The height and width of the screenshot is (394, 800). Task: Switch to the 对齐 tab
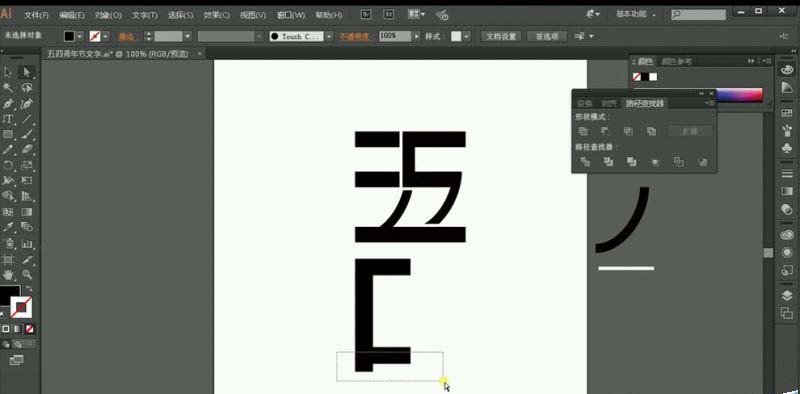point(609,103)
